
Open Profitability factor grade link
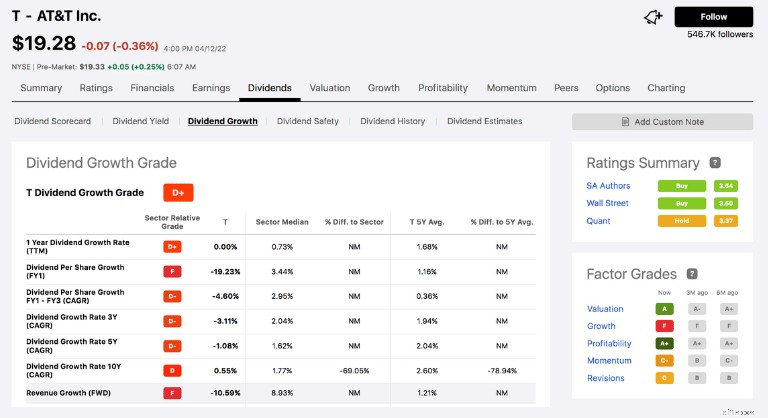(609, 344)
